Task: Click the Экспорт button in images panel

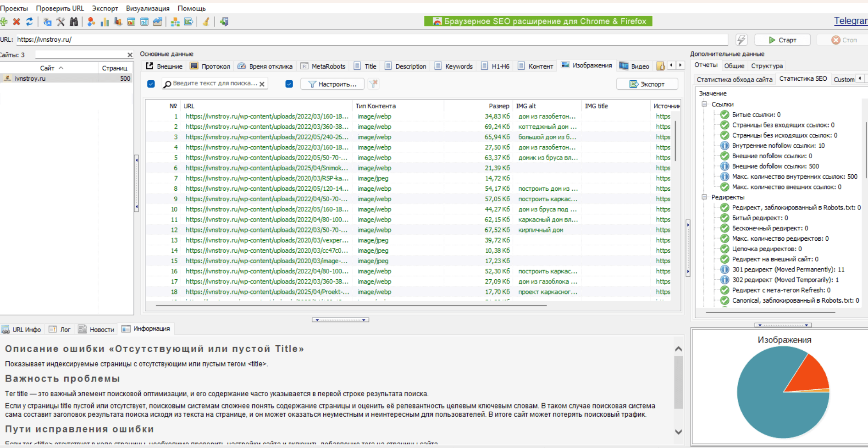Action: point(647,84)
